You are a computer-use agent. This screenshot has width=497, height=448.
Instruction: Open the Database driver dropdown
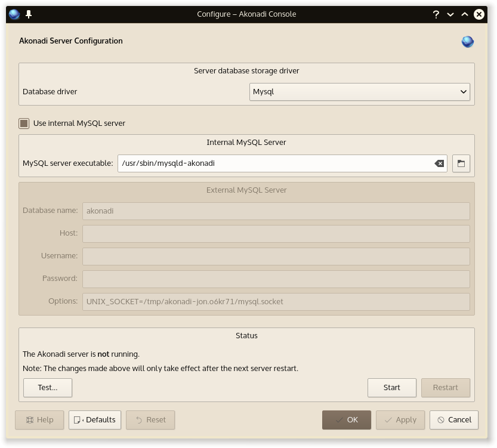click(x=359, y=92)
